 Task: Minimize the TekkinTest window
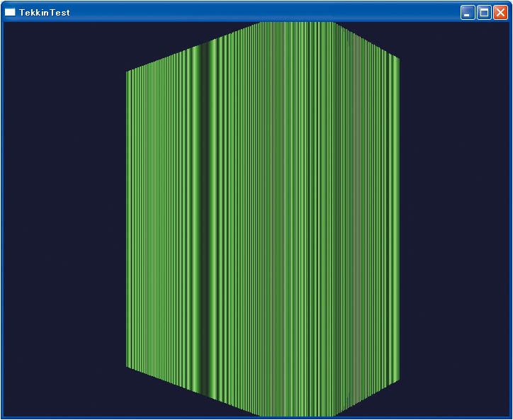click(x=468, y=13)
